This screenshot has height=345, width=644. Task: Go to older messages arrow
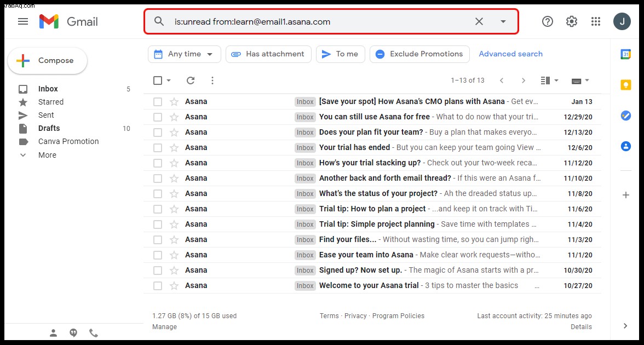click(x=524, y=81)
